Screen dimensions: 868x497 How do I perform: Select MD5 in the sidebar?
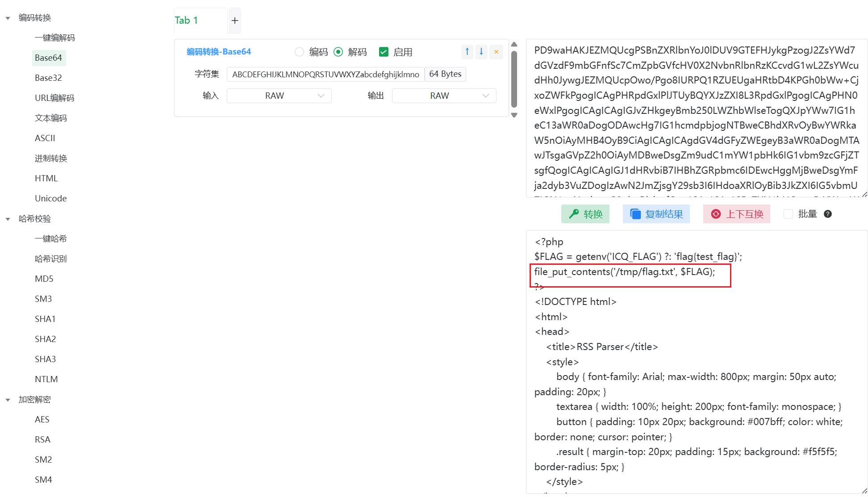[x=44, y=279]
